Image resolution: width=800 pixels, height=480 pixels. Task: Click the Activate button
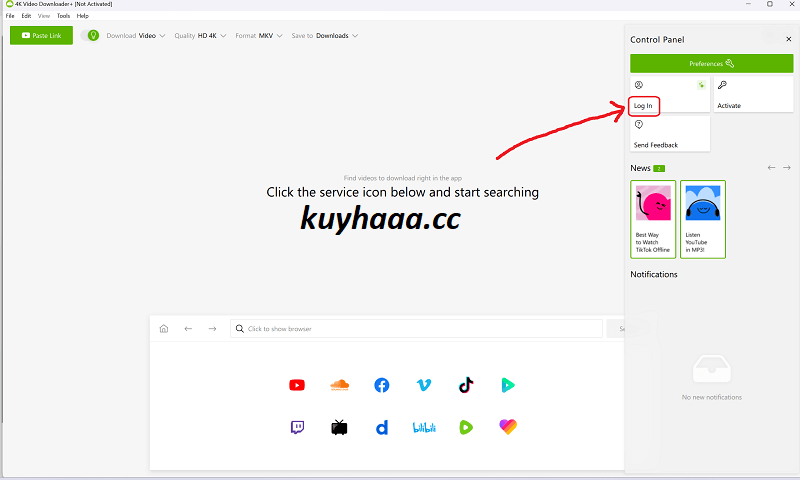pyautogui.click(x=753, y=94)
